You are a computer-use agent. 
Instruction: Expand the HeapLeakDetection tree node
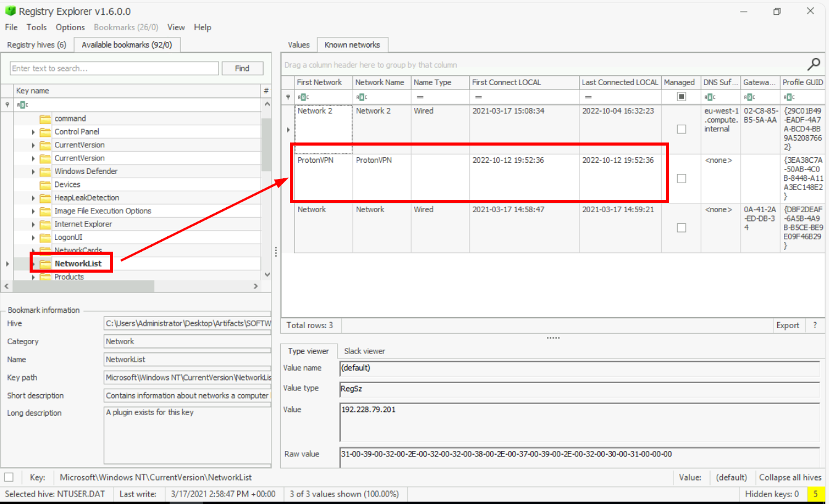pyautogui.click(x=33, y=198)
